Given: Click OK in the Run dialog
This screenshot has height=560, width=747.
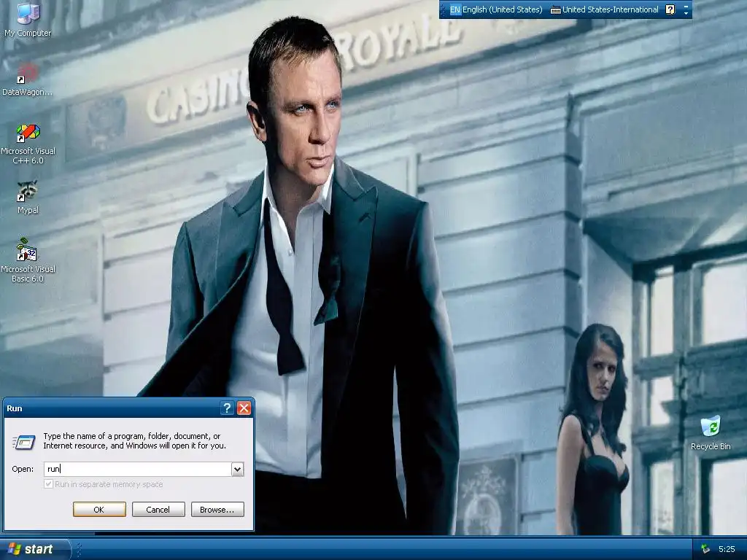Looking at the screenshot, I should (x=99, y=510).
